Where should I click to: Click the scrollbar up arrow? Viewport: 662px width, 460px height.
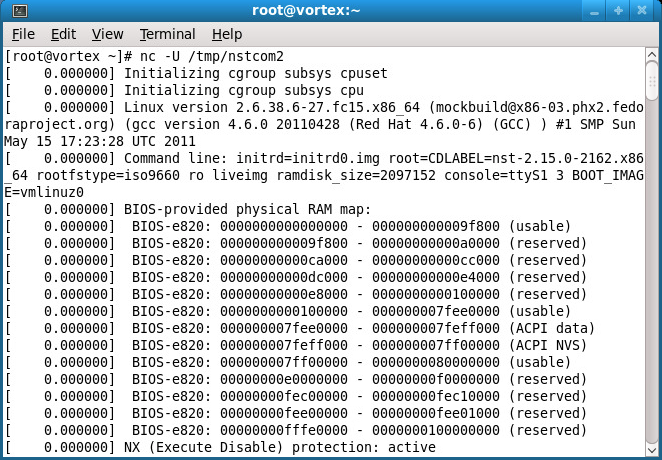tap(652, 55)
